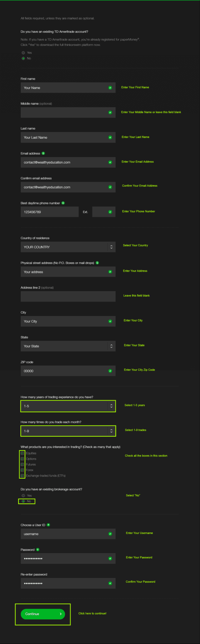Viewport: 200px width, 644px height.
Task: Click the green checkmark in the ZIP code field
Action: point(110,371)
